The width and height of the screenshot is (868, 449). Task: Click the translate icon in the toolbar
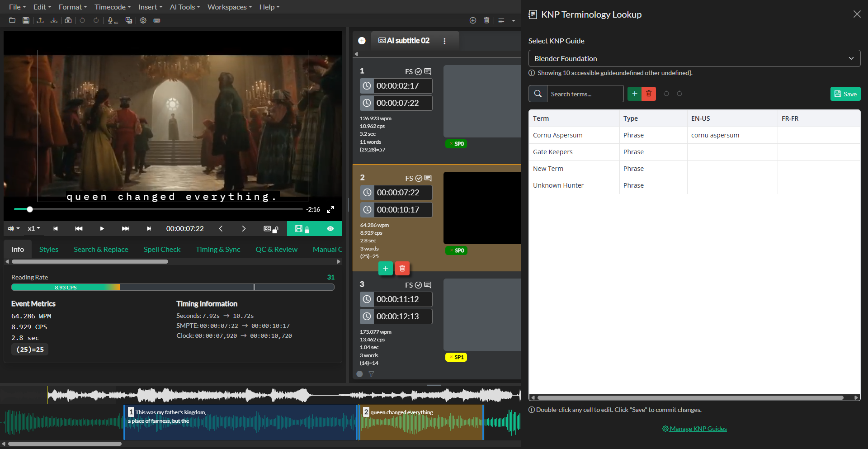coord(129,20)
